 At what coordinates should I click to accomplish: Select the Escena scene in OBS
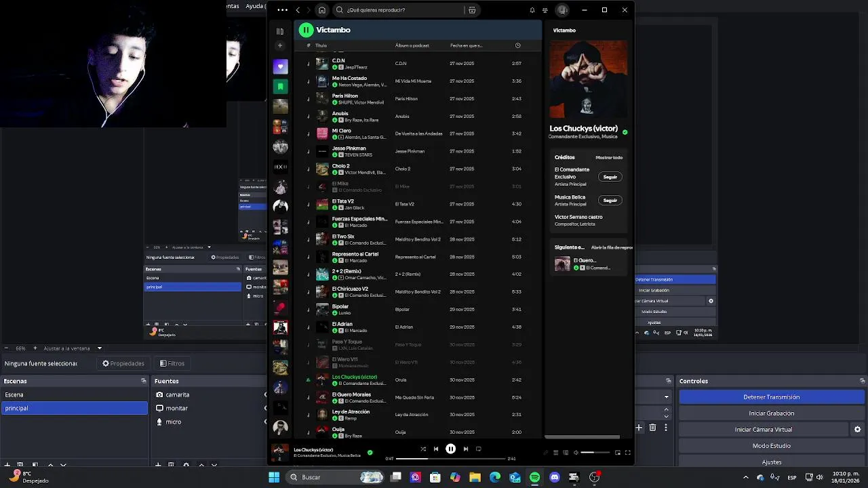pyautogui.click(x=75, y=394)
